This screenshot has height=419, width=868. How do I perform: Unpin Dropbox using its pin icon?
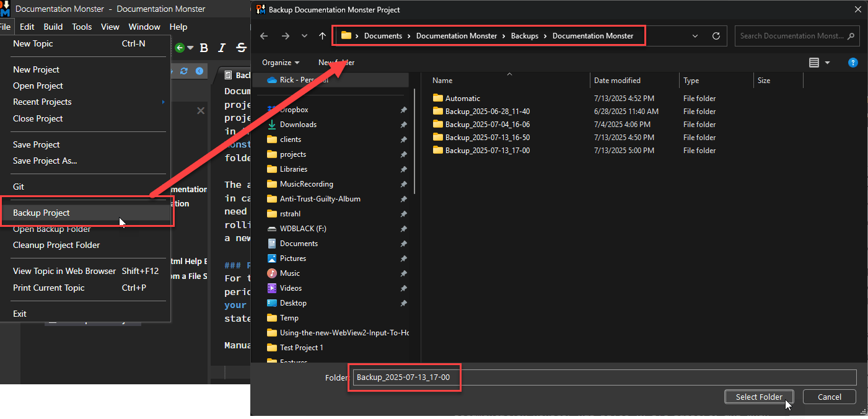(x=403, y=110)
